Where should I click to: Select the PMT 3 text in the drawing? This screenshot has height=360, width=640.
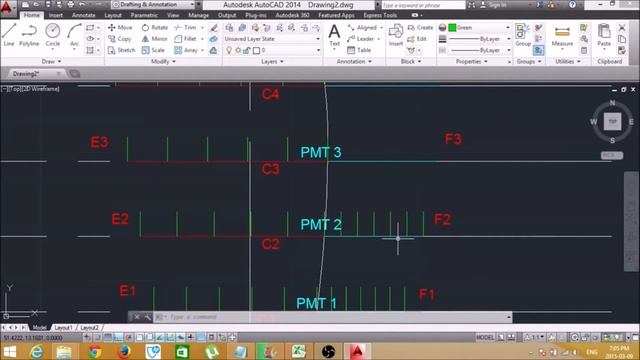click(x=321, y=152)
